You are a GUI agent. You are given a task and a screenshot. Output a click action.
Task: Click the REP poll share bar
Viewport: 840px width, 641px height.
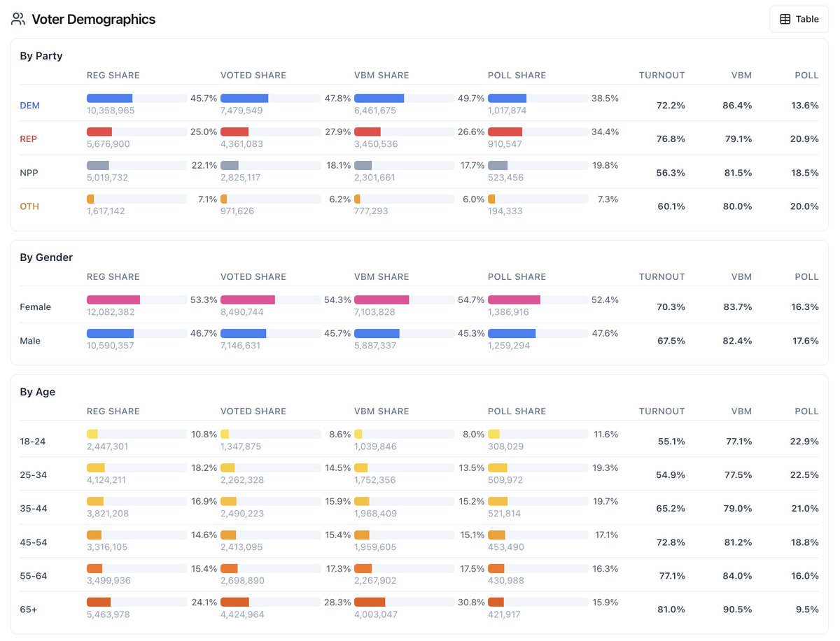click(538, 132)
